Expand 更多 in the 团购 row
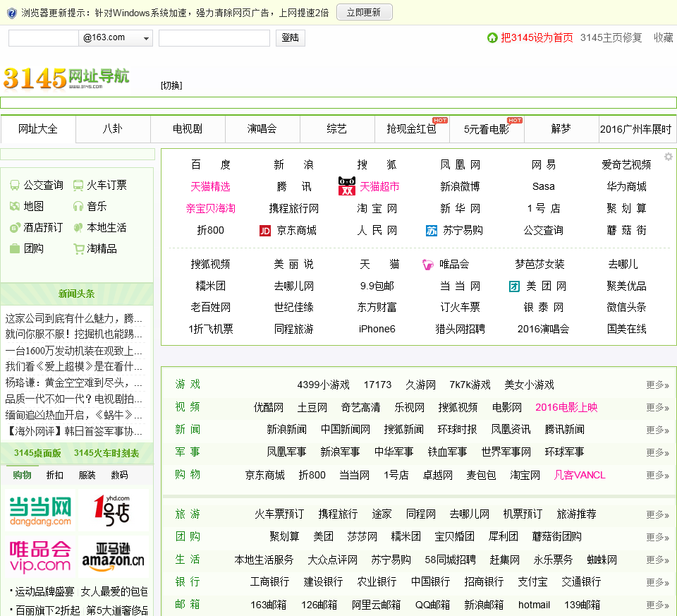Image resolution: width=677 pixels, height=616 pixels. point(657,537)
